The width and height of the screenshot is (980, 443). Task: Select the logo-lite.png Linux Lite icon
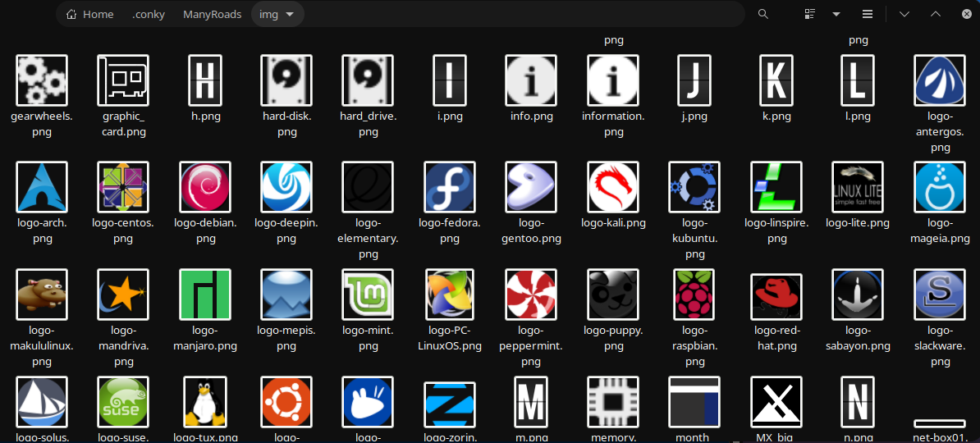(x=859, y=187)
